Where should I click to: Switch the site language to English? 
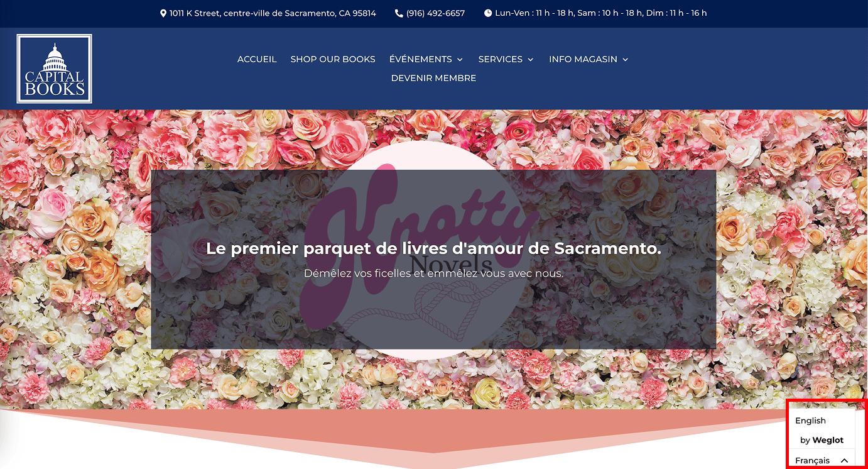pos(811,421)
